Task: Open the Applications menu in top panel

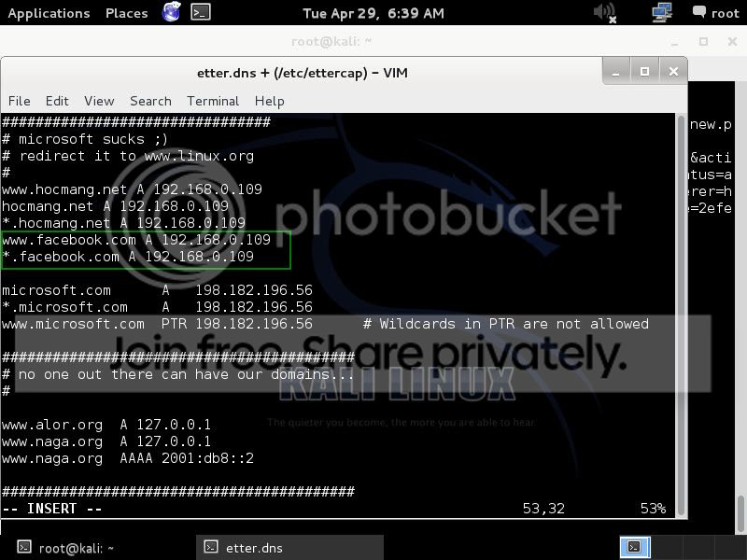Action: coord(49,13)
